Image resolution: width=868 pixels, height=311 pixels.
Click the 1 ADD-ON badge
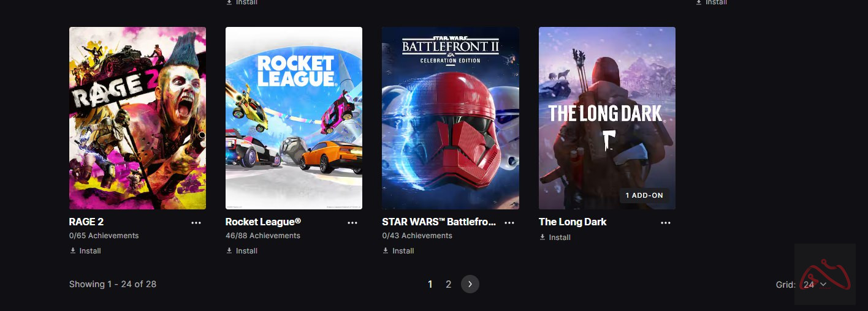tap(645, 196)
